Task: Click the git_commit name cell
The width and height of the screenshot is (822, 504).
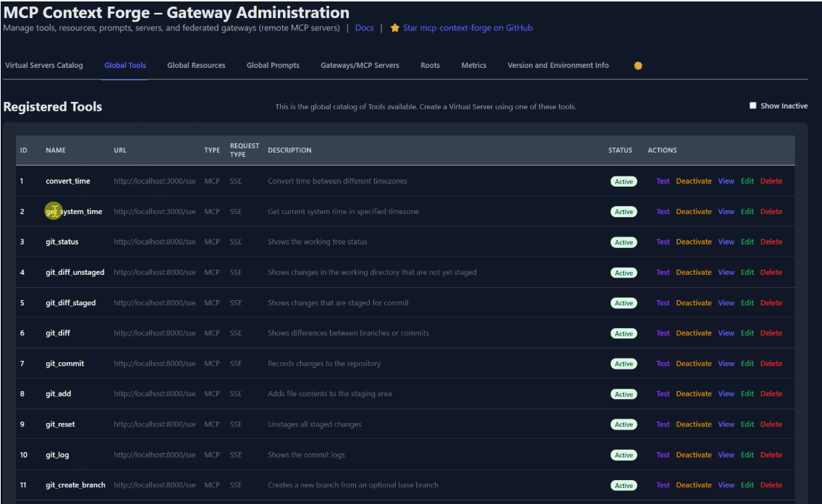Action: point(64,363)
